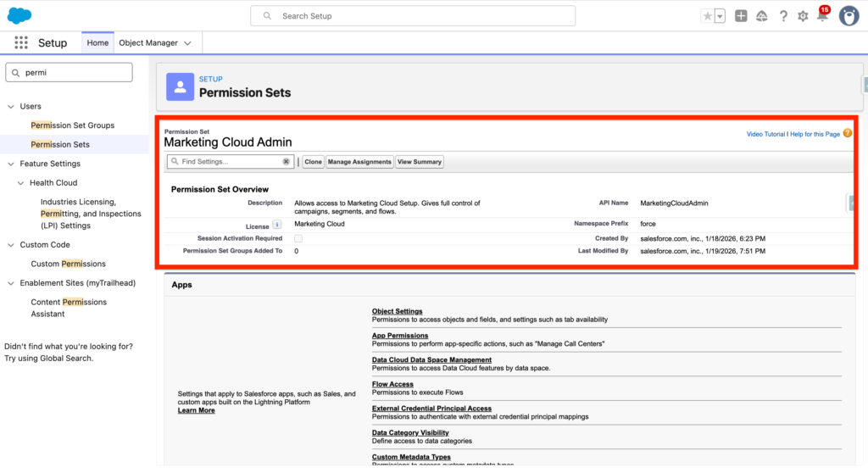Viewport: 868px width, 473px height.
Task: Click the License info icon
Action: (276, 225)
